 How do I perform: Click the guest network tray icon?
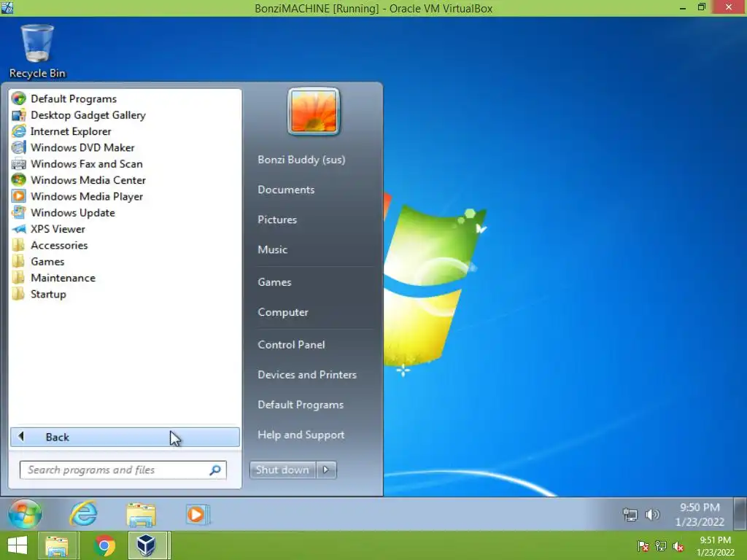(x=630, y=514)
